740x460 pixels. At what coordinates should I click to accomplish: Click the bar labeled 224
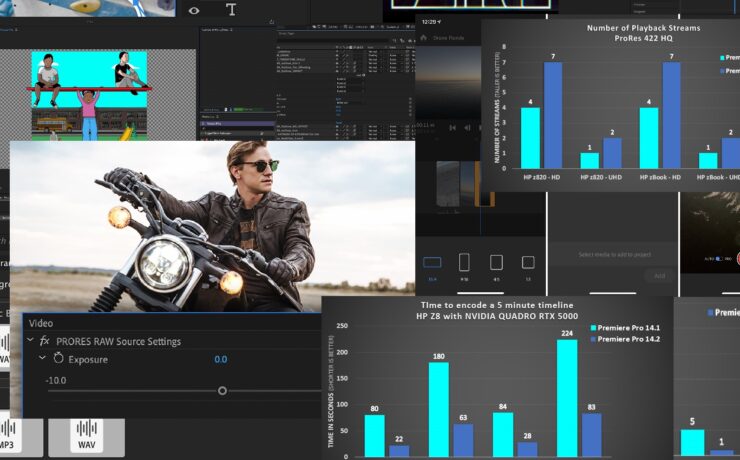(x=567, y=398)
